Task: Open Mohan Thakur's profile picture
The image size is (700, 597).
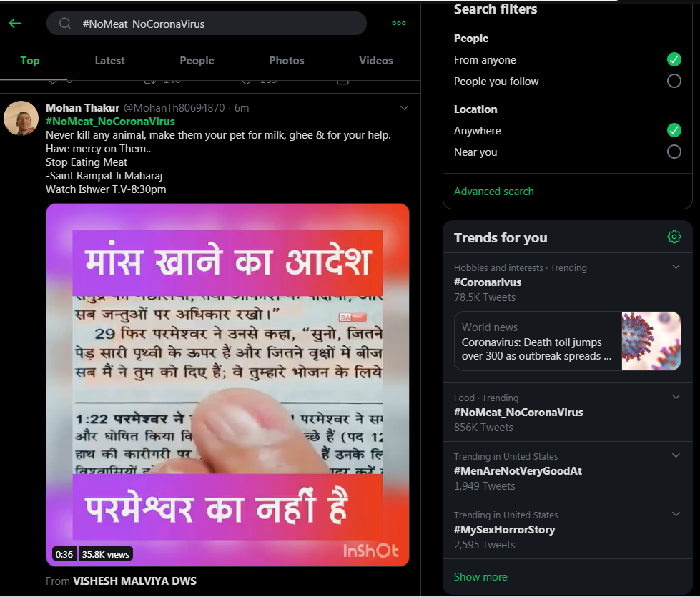Action: (21, 118)
